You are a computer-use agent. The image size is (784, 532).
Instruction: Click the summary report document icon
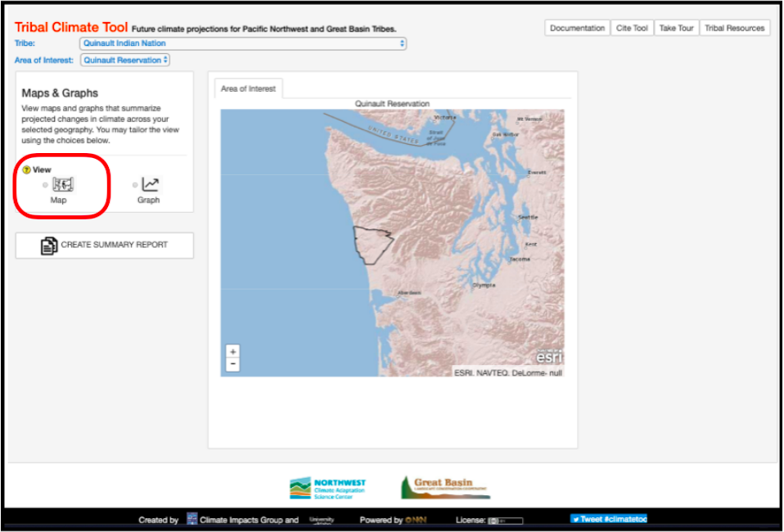tap(49, 246)
